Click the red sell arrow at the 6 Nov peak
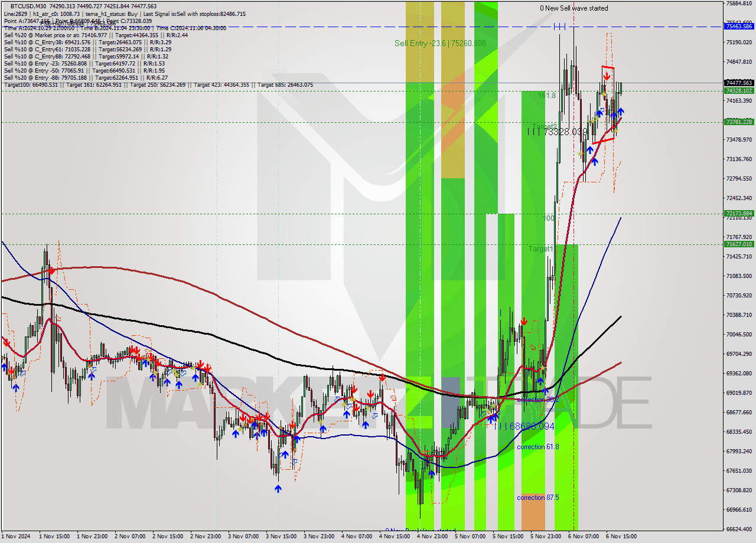 click(x=607, y=76)
